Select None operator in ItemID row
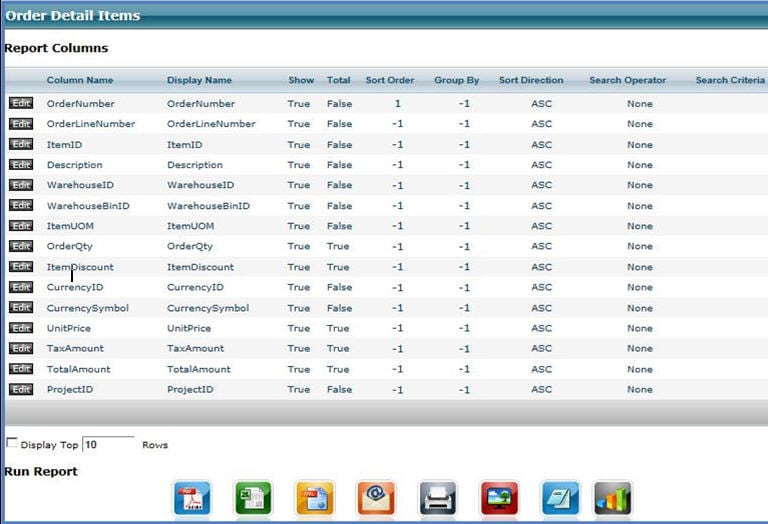 coord(640,145)
